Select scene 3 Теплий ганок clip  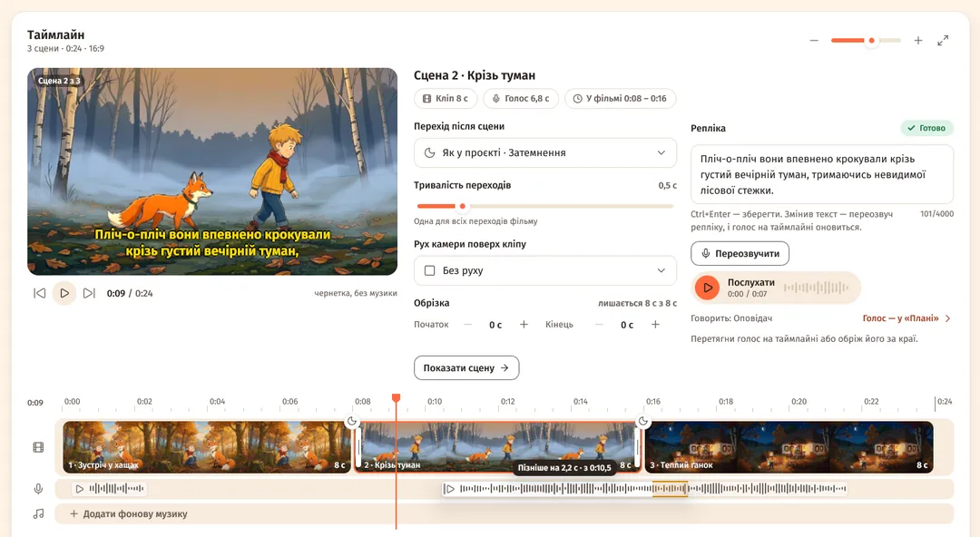tap(789, 447)
